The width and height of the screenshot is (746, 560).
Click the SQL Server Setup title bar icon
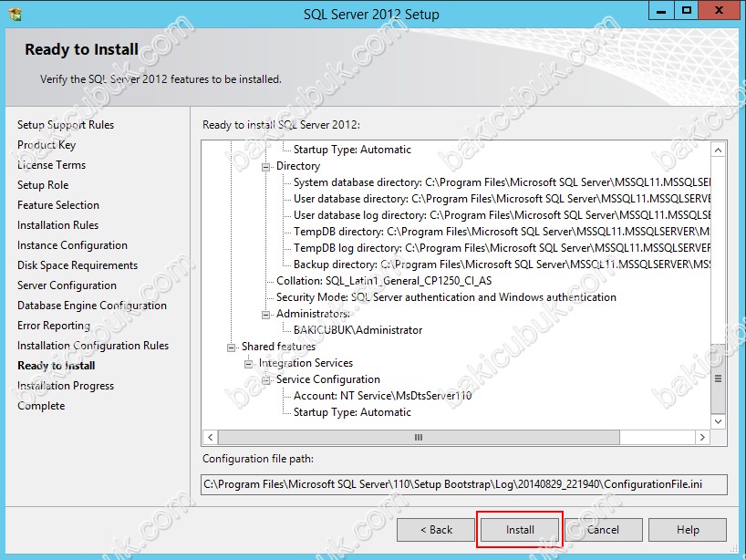point(15,15)
